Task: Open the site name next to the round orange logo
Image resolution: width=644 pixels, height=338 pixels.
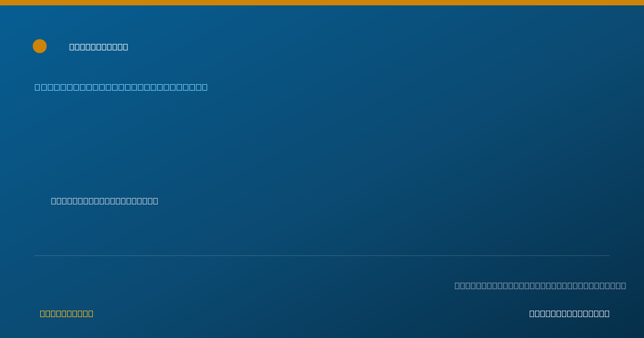Action: coord(99,47)
